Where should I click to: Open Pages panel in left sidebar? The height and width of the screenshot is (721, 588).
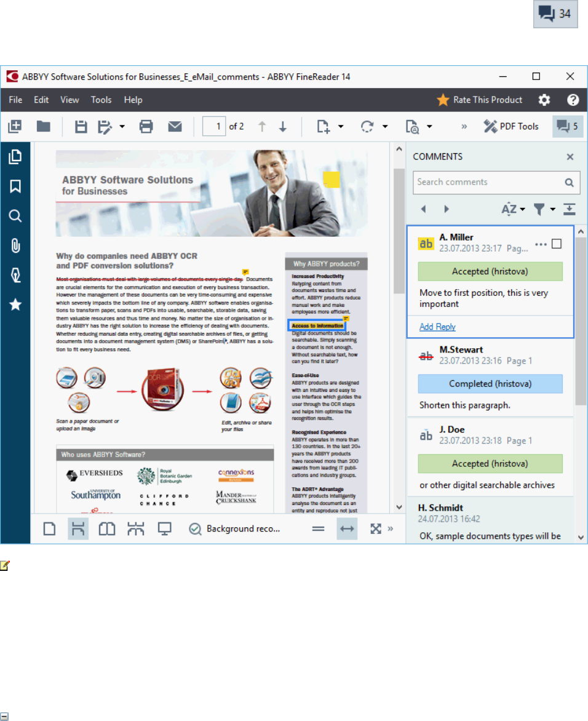[x=15, y=157]
